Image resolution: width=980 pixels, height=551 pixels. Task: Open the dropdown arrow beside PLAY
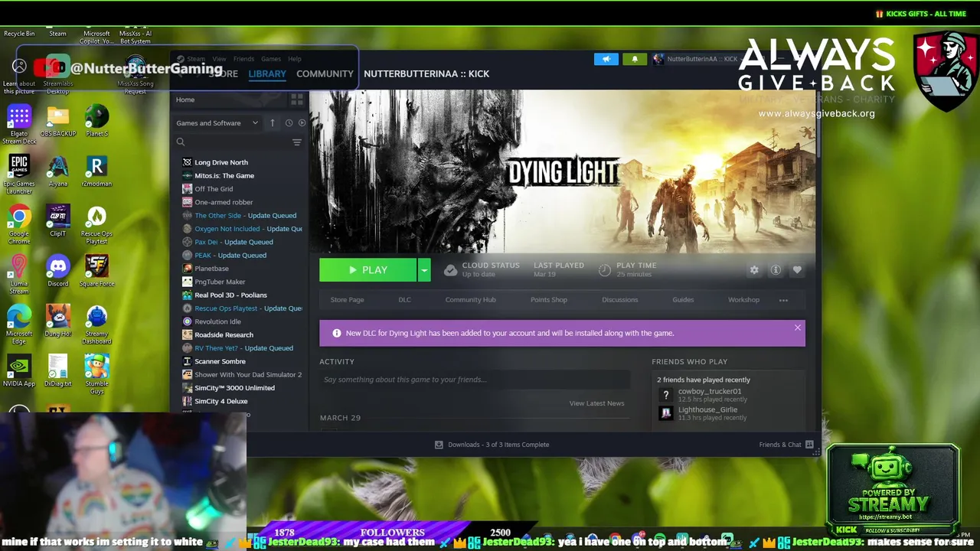[424, 270]
